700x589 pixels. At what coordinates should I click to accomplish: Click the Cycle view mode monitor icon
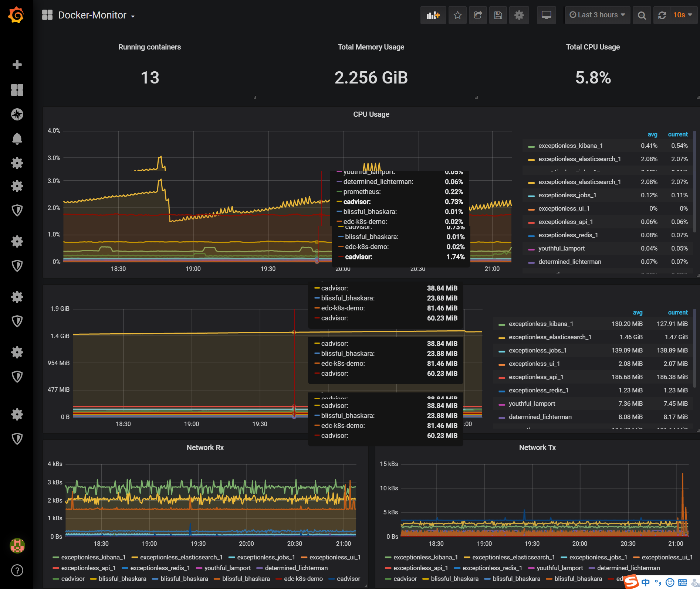547,15
